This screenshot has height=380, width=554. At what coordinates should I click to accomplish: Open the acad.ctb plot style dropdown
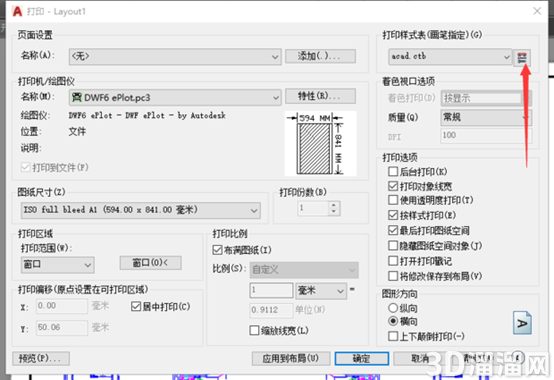pos(450,57)
